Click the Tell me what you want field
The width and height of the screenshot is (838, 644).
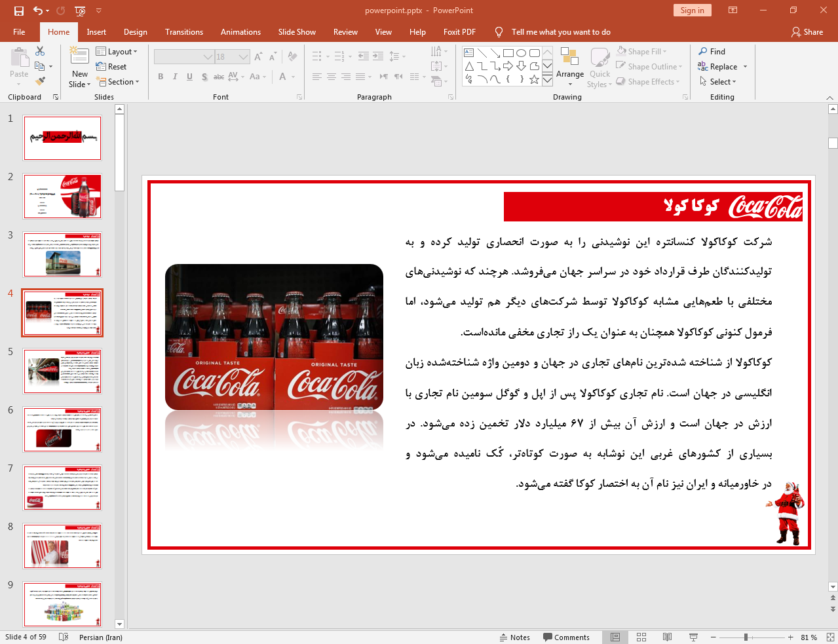(x=561, y=32)
